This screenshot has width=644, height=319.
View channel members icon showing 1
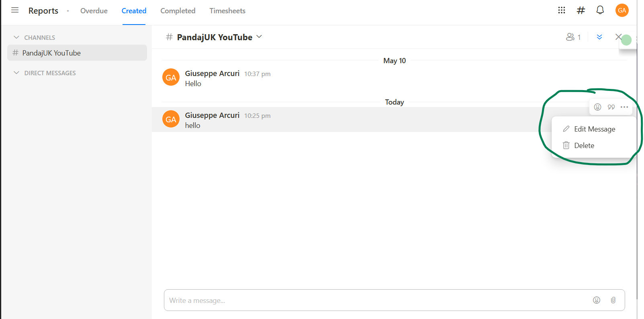(573, 37)
